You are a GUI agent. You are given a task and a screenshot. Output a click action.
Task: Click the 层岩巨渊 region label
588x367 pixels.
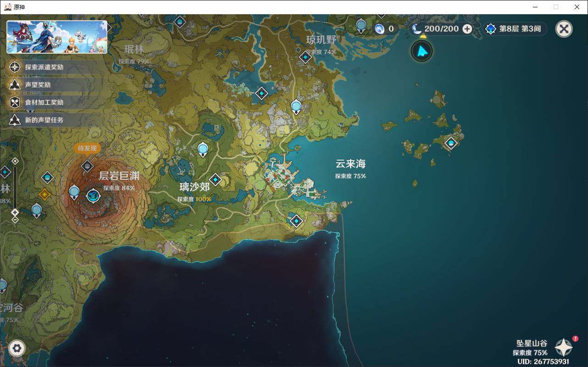tap(119, 176)
